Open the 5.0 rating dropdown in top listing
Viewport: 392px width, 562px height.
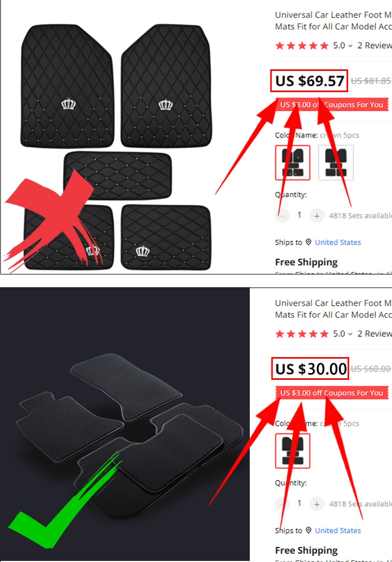343,46
